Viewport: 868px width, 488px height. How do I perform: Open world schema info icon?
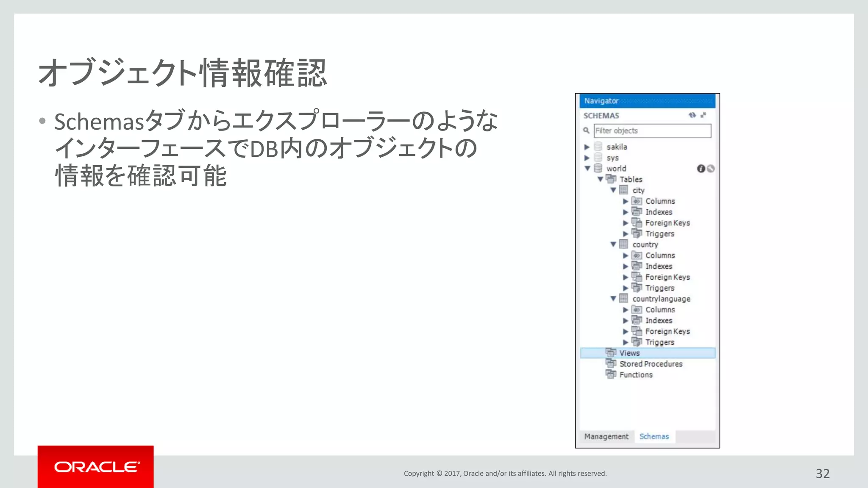(x=701, y=169)
